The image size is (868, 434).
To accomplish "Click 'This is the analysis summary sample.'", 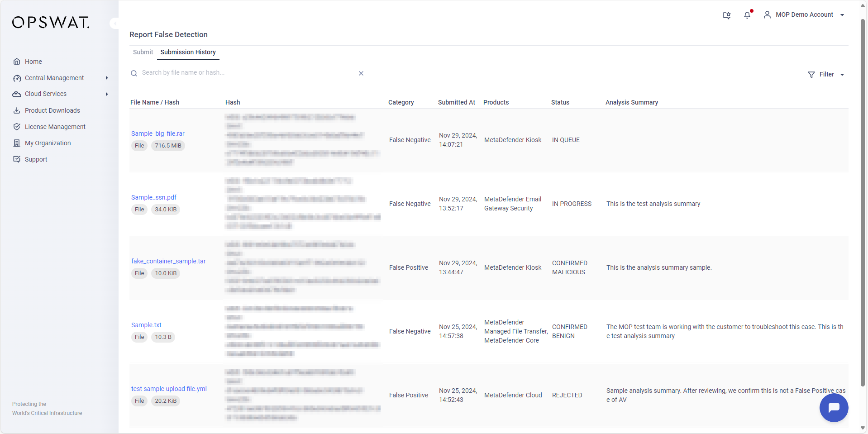I will pyautogui.click(x=659, y=268).
